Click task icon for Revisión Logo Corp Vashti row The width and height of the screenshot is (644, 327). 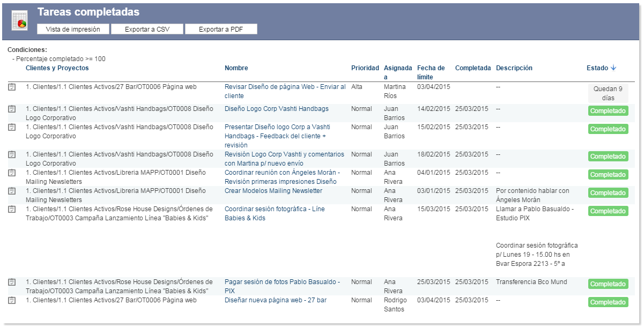pyautogui.click(x=12, y=154)
